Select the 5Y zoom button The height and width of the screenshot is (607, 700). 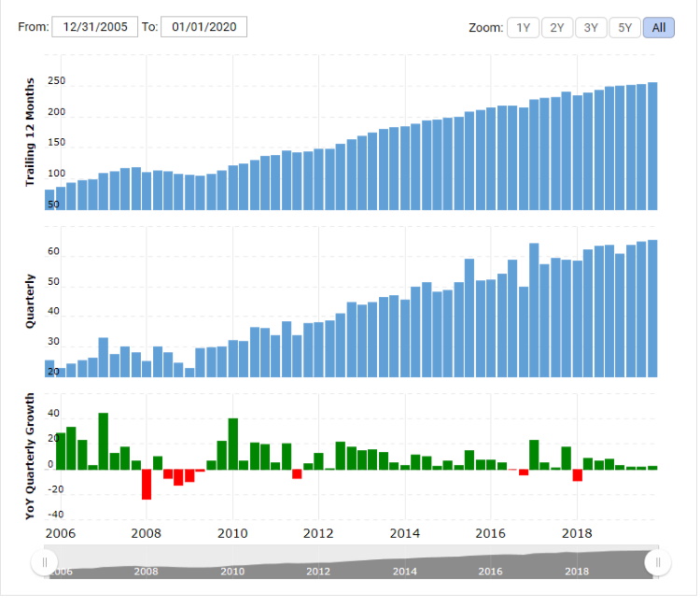pyautogui.click(x=624, y=28)
